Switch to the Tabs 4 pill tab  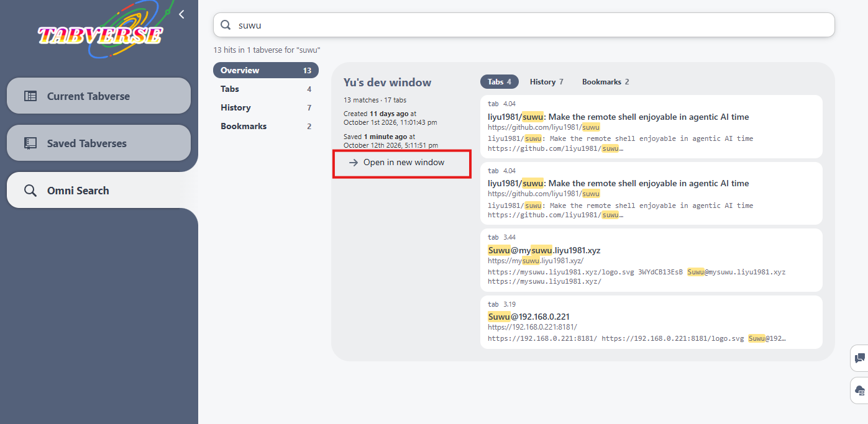(x=499, y=82)
